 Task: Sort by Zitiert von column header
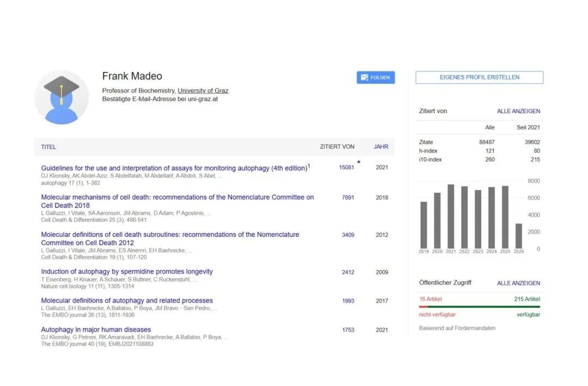(x=337, y=146)
